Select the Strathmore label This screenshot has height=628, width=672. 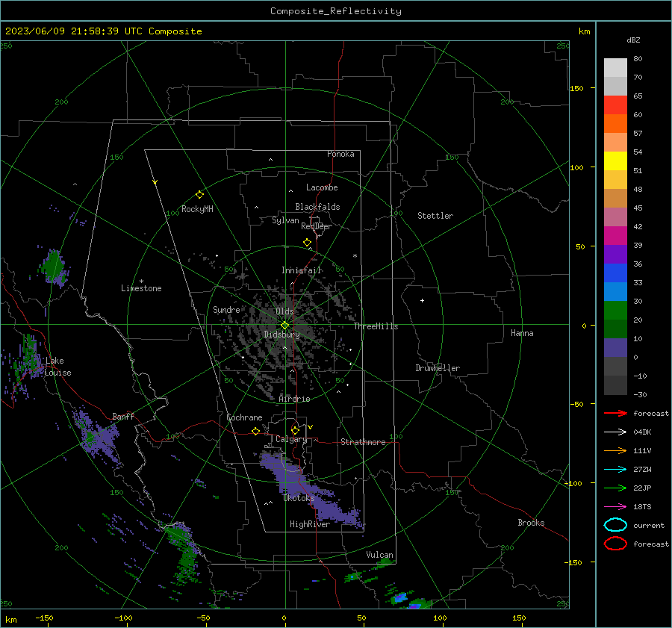(x=363, y=442)
